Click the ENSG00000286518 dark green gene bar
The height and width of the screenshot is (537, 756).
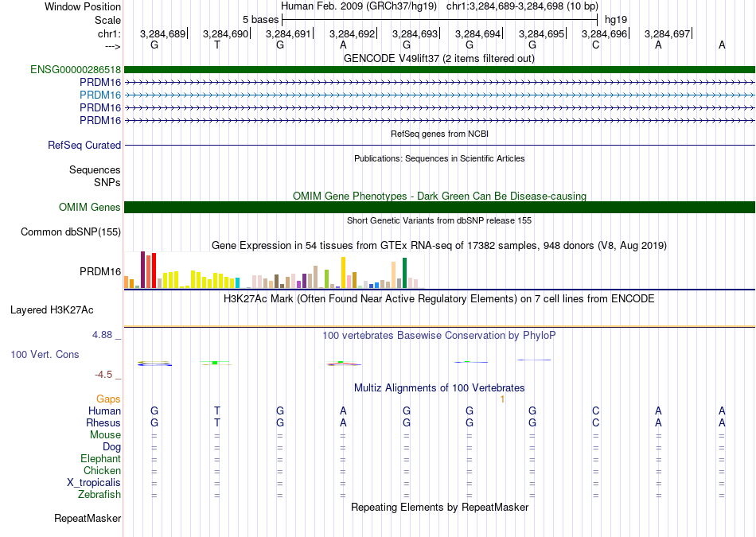click(x=439, y=69)
